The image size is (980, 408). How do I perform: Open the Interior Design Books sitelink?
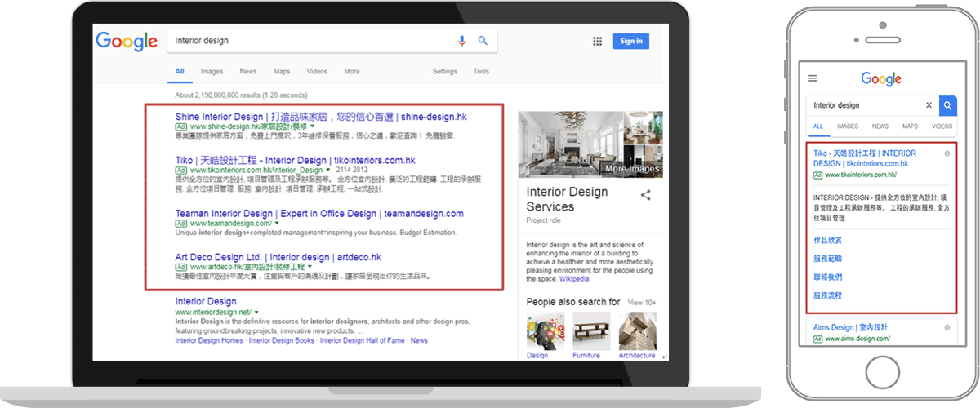point(282,341)
